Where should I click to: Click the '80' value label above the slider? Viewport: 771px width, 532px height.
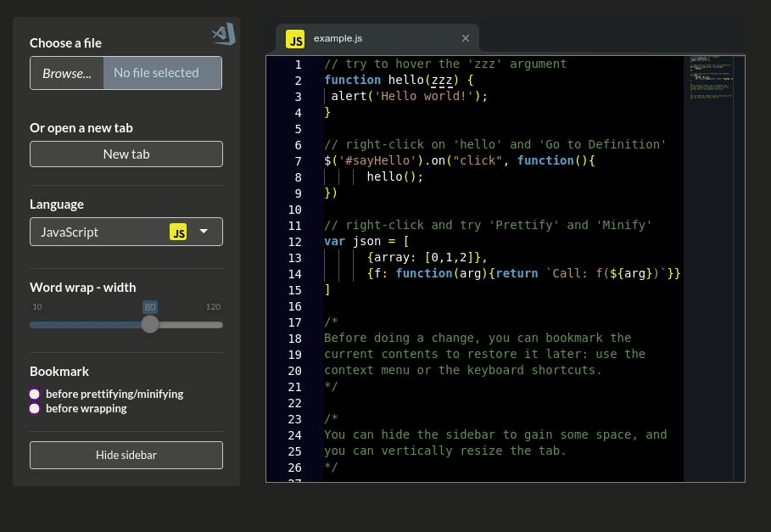click(x=149, y=306)
